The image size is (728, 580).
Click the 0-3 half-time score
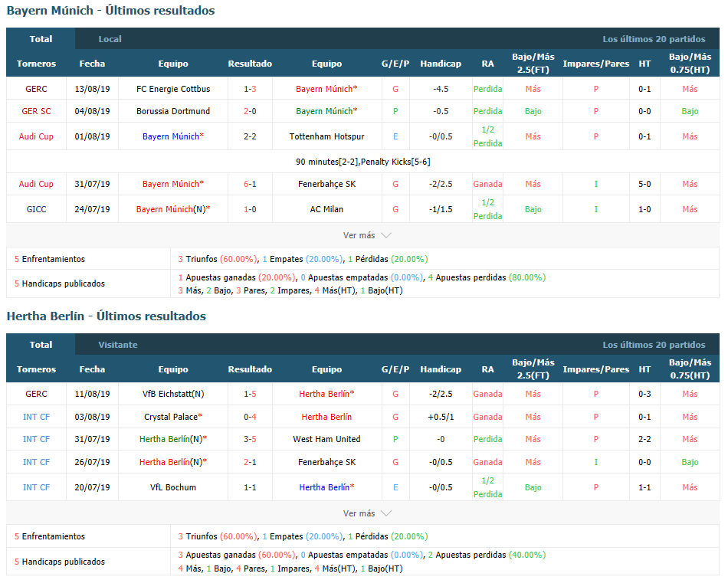point(644,394)
